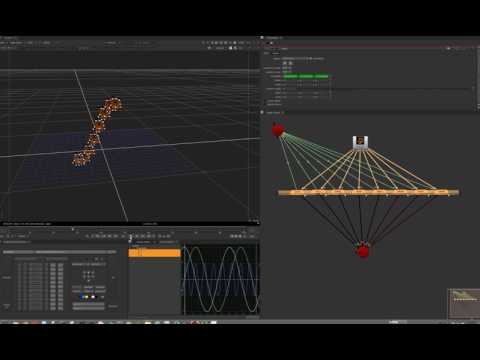Viewport: 480px width, 360px height.
Task: Select the Read node with image thumbnail
Action: tap(361, 143)
